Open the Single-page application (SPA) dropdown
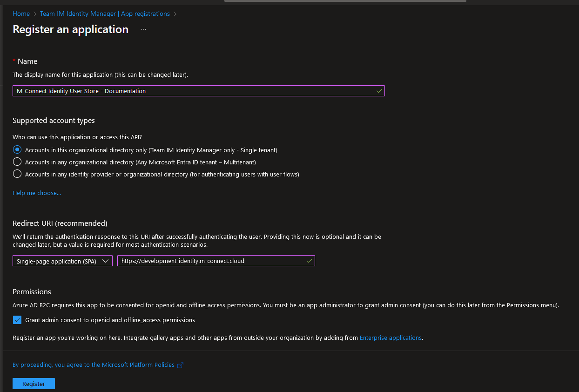The width and height of the screenshot is (579, 392). point(62,261)
